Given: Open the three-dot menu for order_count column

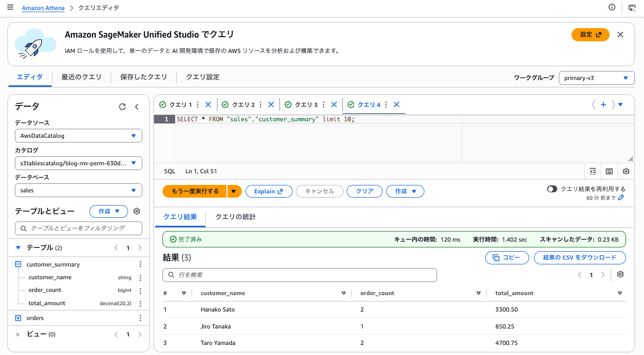Looking at the screenshot, I should coord(140,290).
